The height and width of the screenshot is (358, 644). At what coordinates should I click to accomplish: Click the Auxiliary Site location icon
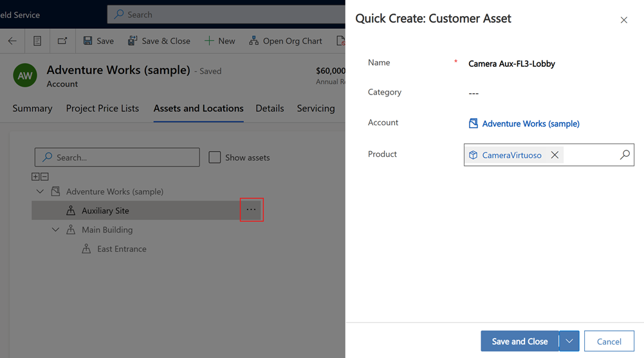pyautogui.click(x=71, y=210)
